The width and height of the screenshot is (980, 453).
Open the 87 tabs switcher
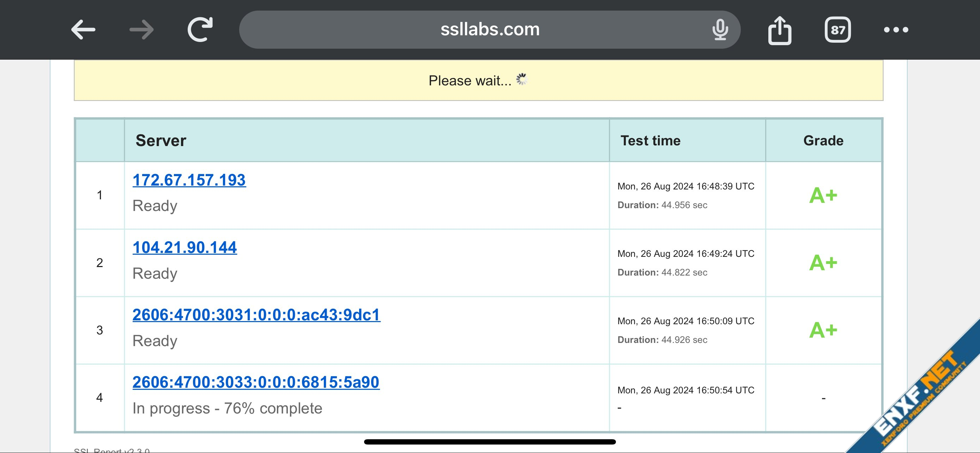coord(838,30)
